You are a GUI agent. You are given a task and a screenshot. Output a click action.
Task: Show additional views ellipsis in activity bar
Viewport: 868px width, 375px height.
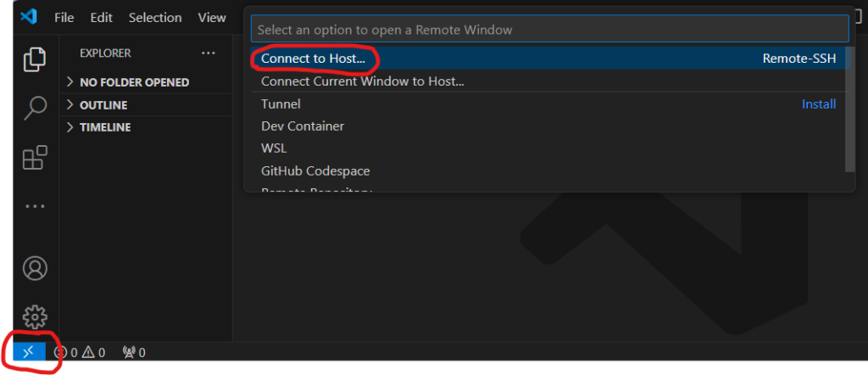click(x=34, y=207)
